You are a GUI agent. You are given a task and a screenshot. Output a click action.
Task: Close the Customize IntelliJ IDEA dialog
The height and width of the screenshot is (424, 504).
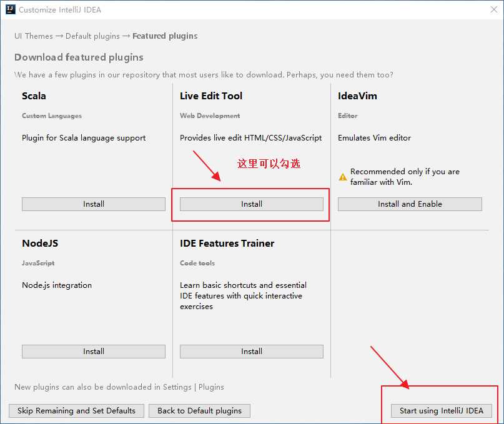coord(494,9)
